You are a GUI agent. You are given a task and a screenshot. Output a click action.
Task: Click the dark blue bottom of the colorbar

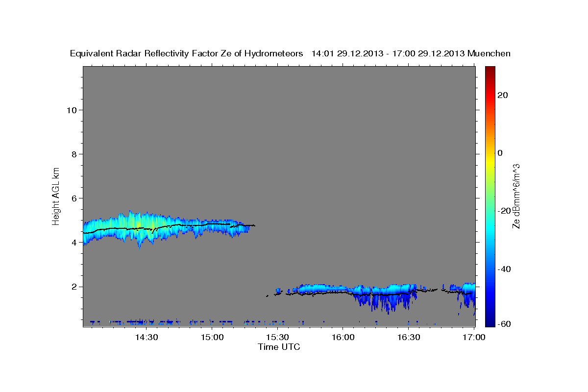490,321
